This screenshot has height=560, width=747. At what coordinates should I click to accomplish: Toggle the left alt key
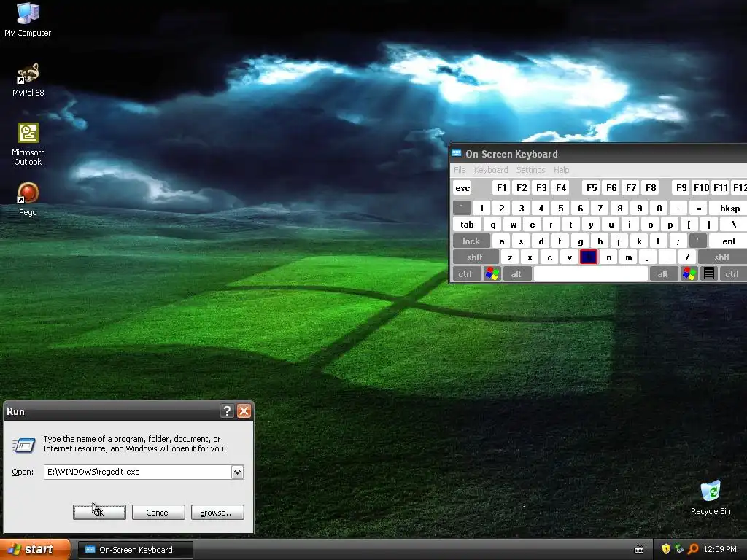(516, 274)
